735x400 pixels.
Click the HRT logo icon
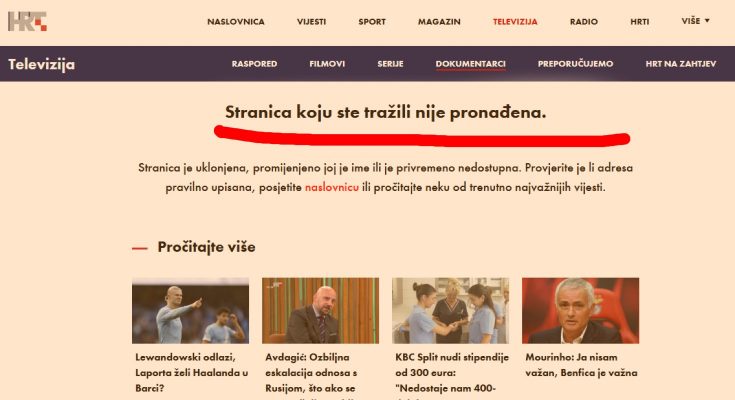pos(27,22)
